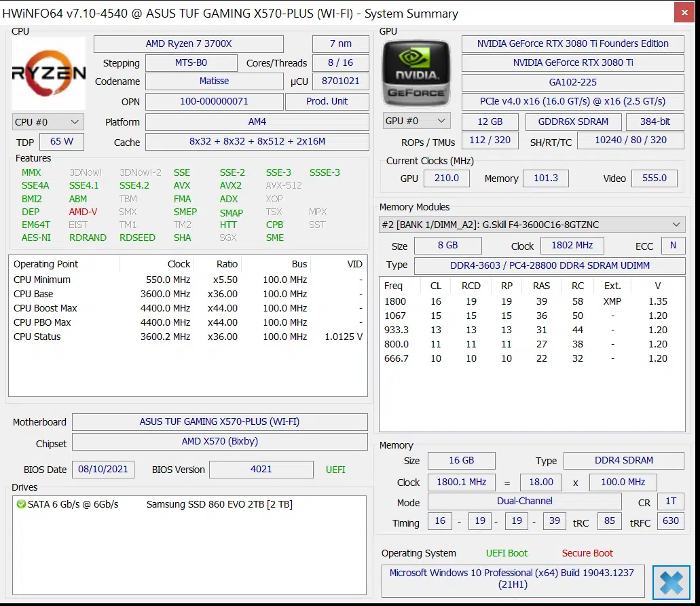Click the SSSE-3 feature label
This screenshot has width=700, height=606.
pyautogui.click(x=325, y=172)
